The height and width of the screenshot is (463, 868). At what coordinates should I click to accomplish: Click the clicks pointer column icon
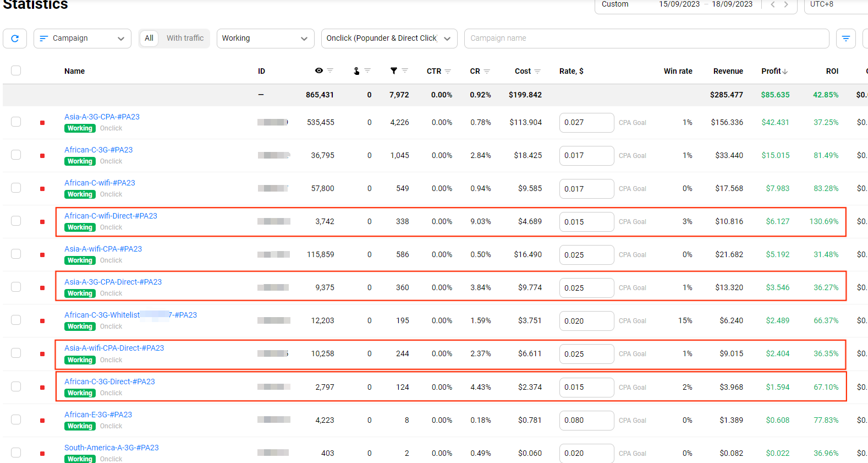coord(356,71)
